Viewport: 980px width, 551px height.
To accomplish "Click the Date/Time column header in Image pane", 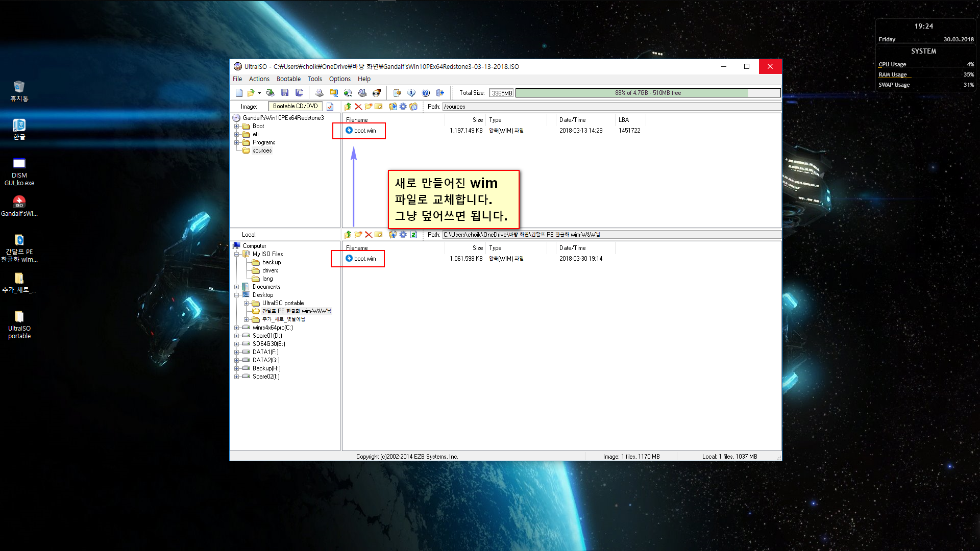I will click(x=586, y=120).
